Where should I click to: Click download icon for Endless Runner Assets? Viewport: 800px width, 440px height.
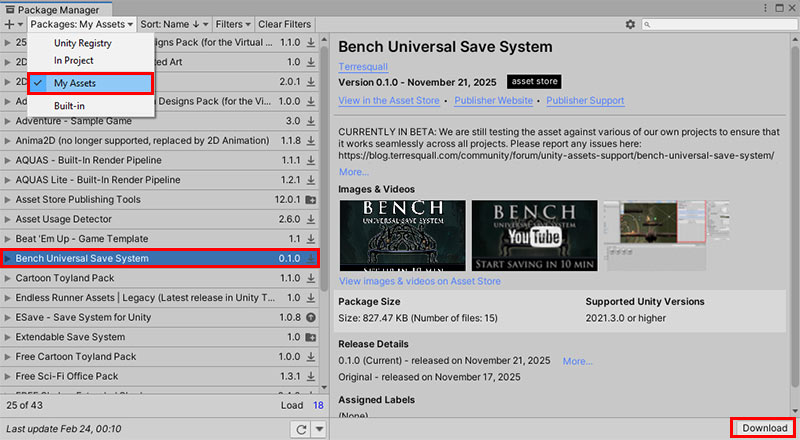[x=311, y=298]
